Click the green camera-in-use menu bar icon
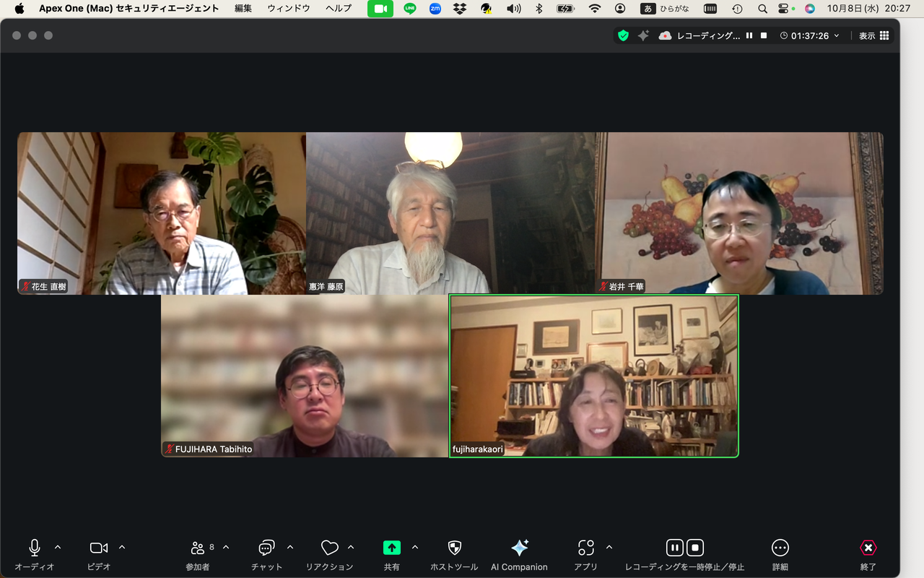This screenshot has width=924, height=578. click(380, 9)
